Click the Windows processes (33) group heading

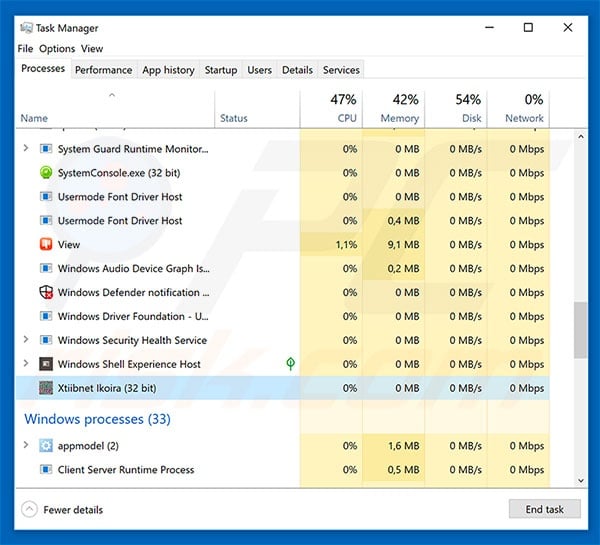(x=98, y=419)
